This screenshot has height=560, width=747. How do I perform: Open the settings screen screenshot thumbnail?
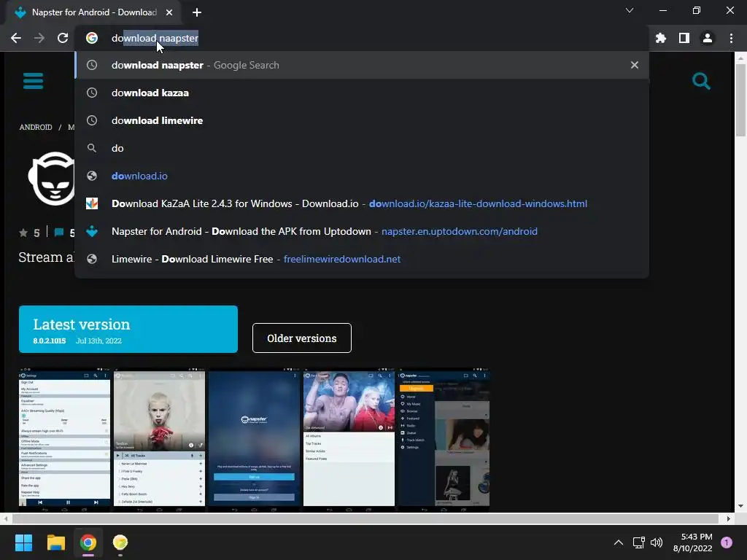click(x=64, y=440)
